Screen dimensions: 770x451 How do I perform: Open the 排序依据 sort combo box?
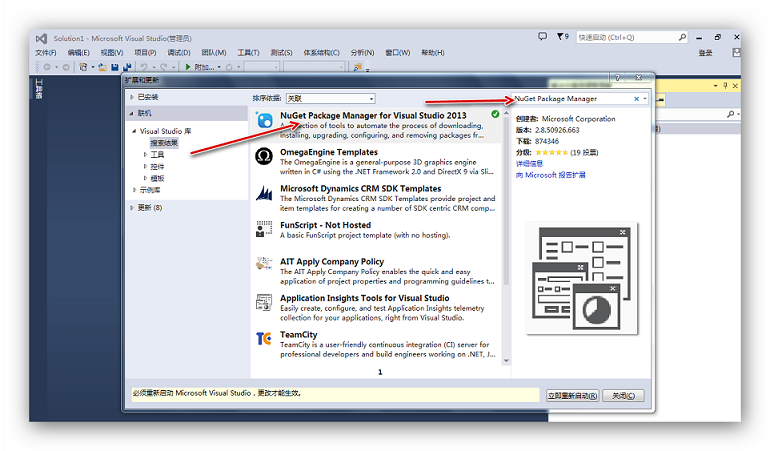tap(330, 99)
